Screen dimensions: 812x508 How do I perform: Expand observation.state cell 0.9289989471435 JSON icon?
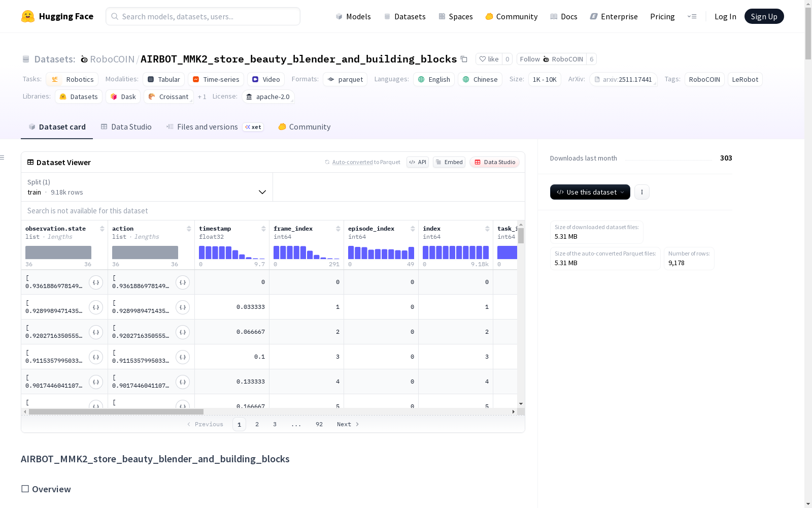click(96, 307)
